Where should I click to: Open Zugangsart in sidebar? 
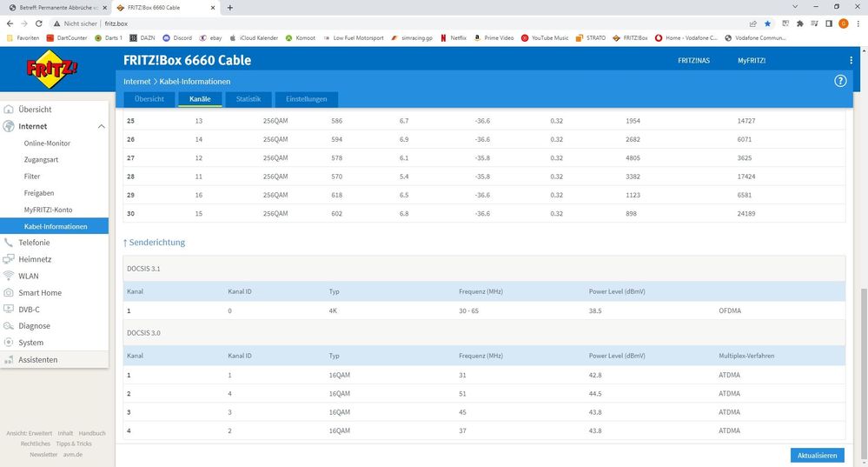pos(41,159)
